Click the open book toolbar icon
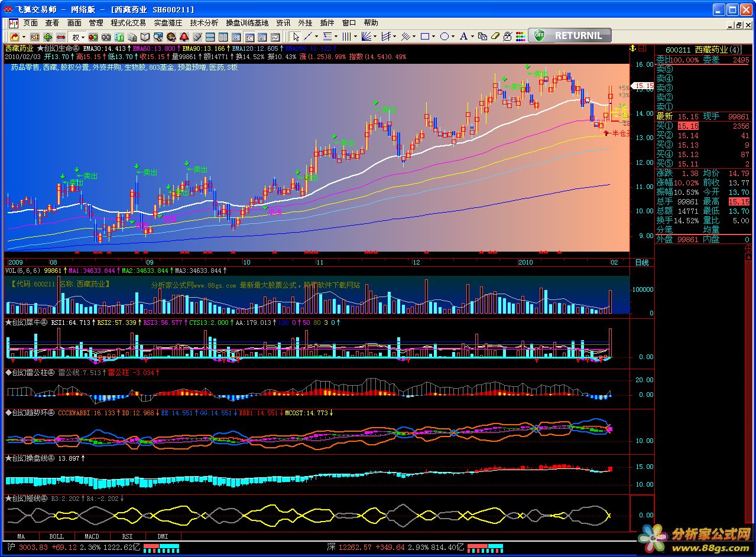Viewport: 756px width, 557px height. 145,37
